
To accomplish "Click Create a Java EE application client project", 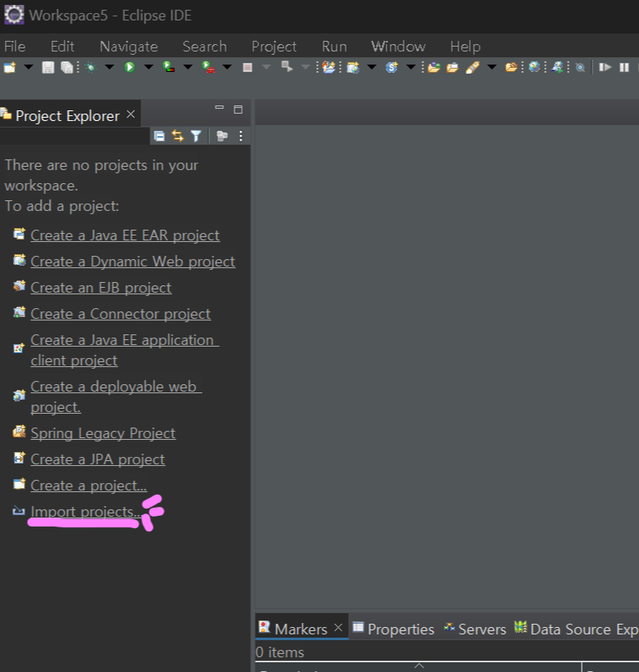I will click(x=125, y=350).
